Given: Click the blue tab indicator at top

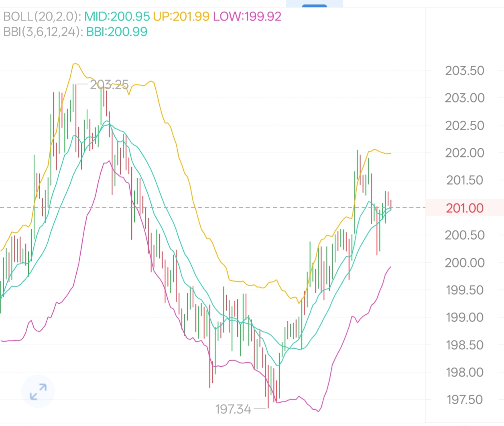Looking at the screenshot, I should (x=314, y=6).
